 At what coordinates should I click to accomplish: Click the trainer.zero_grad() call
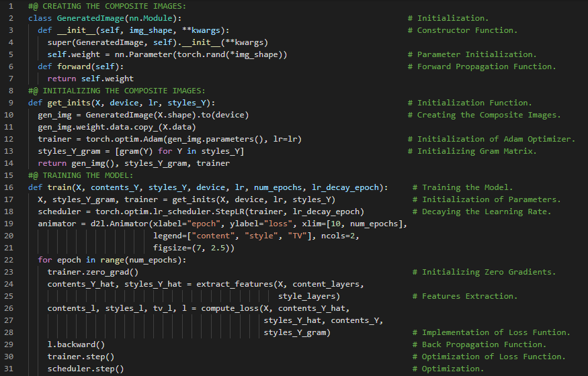pos(92,272)
